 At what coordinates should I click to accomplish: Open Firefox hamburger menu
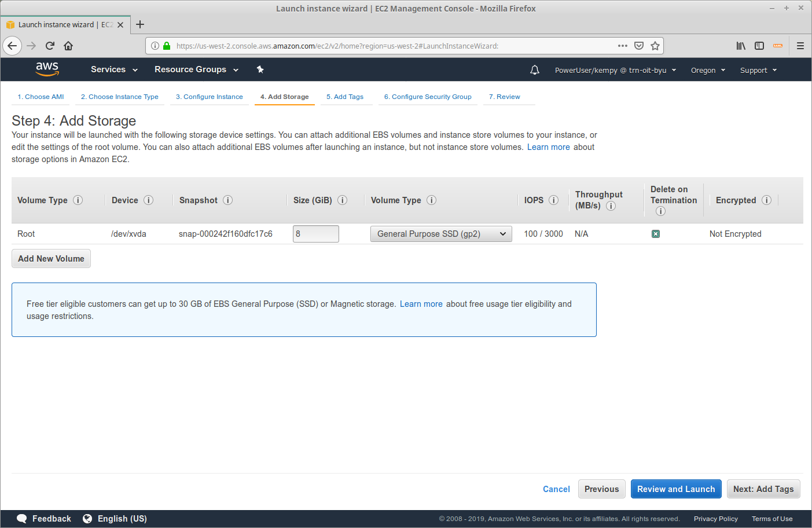800,46
